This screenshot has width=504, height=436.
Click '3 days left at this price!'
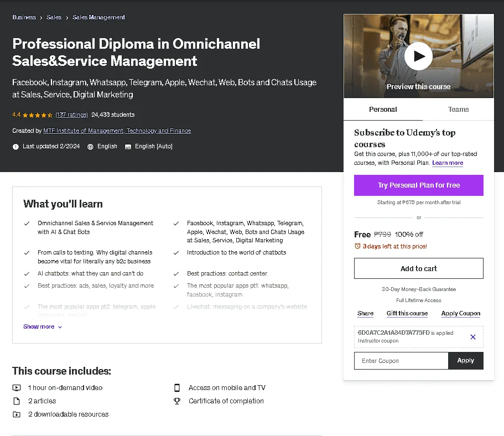point(394,246)
